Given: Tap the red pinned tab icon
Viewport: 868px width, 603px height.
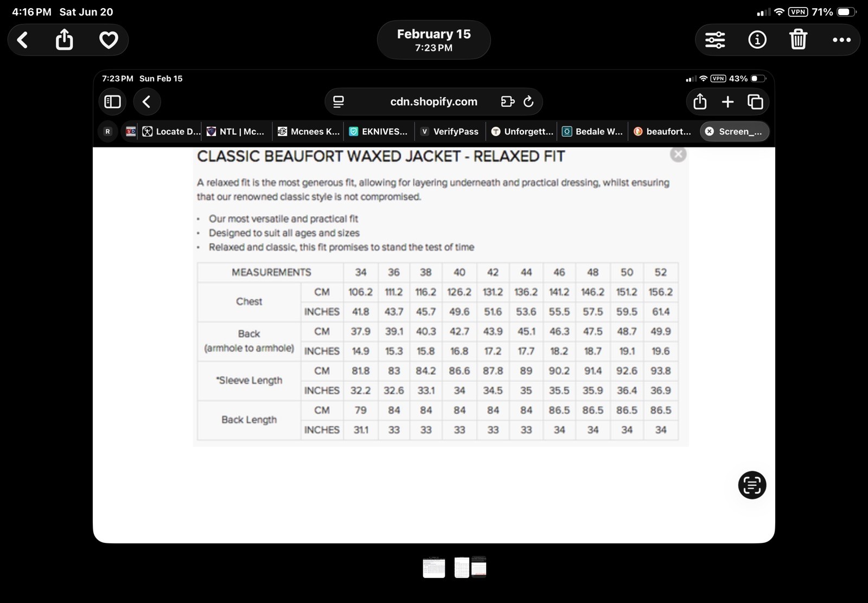Looking at the screenshot, I should coord(131,131).
